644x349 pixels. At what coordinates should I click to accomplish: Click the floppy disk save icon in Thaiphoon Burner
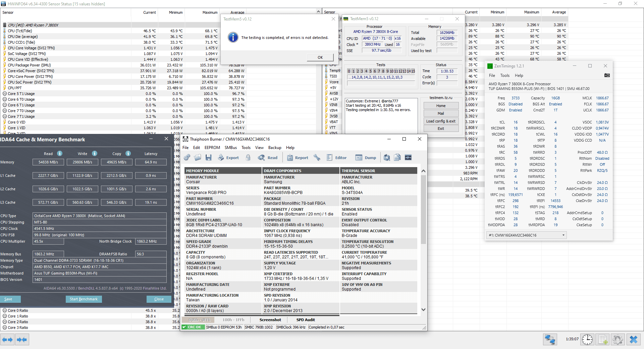(x=208, y=157)
